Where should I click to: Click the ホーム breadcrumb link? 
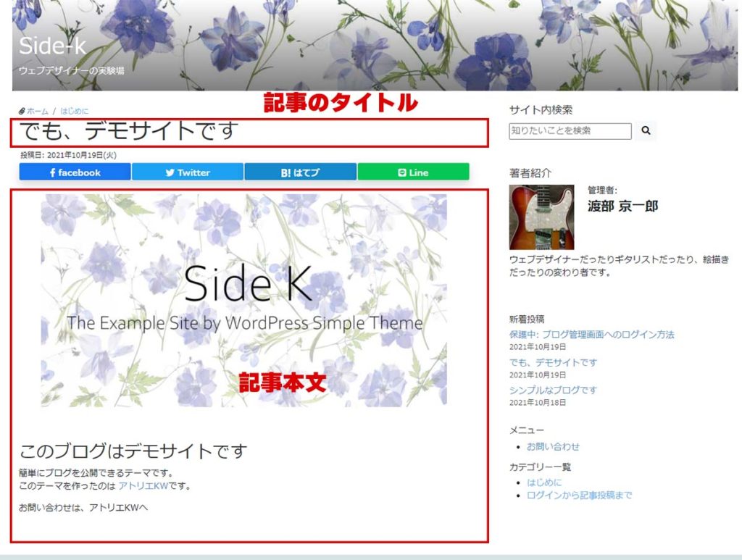37,112
